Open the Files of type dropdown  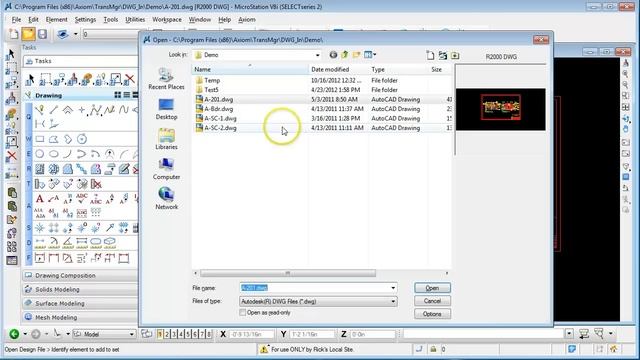click(393, 302)
